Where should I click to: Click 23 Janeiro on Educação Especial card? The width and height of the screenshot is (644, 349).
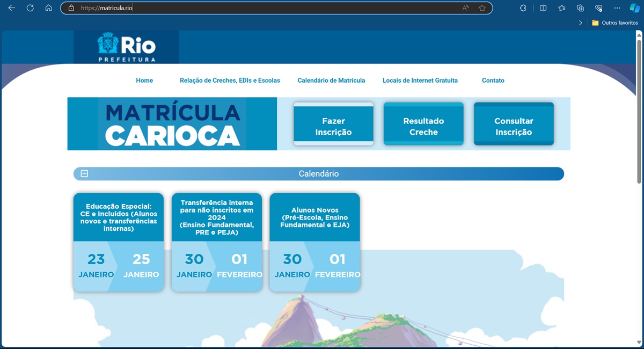point(96,266)
